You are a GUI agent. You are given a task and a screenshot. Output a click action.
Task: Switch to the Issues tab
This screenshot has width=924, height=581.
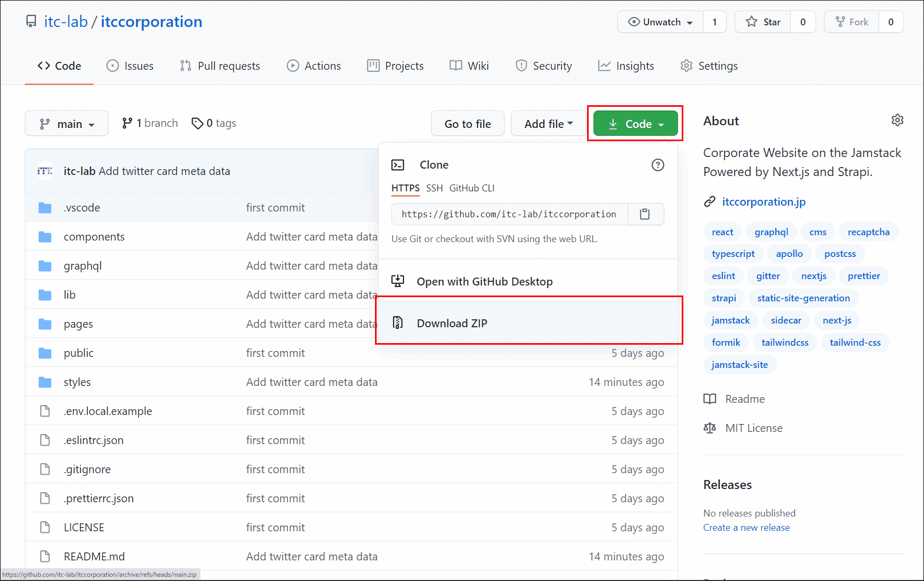[130, 66]
